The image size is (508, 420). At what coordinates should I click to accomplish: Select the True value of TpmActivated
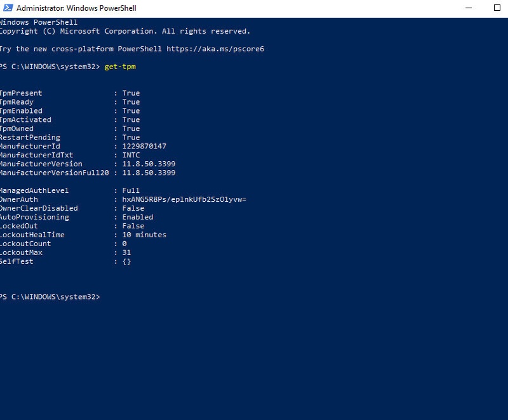click(x=131, y=120)
